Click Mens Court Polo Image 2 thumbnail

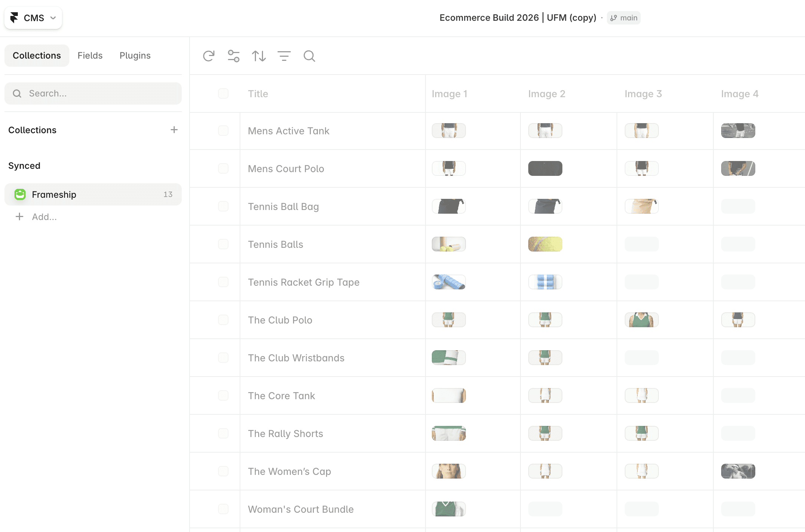545,168
